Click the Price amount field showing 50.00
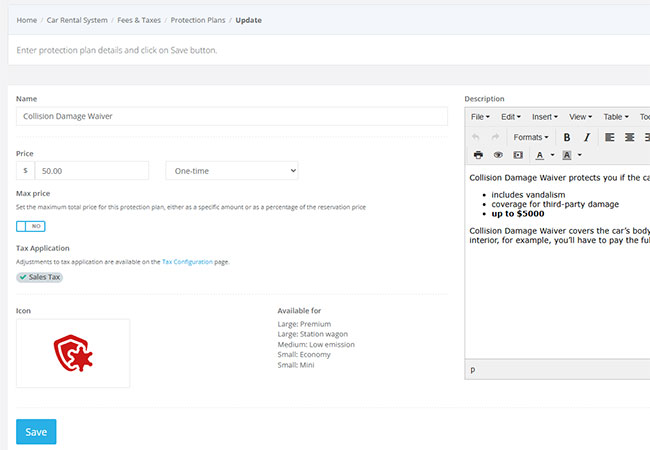 tap(92, 171)
